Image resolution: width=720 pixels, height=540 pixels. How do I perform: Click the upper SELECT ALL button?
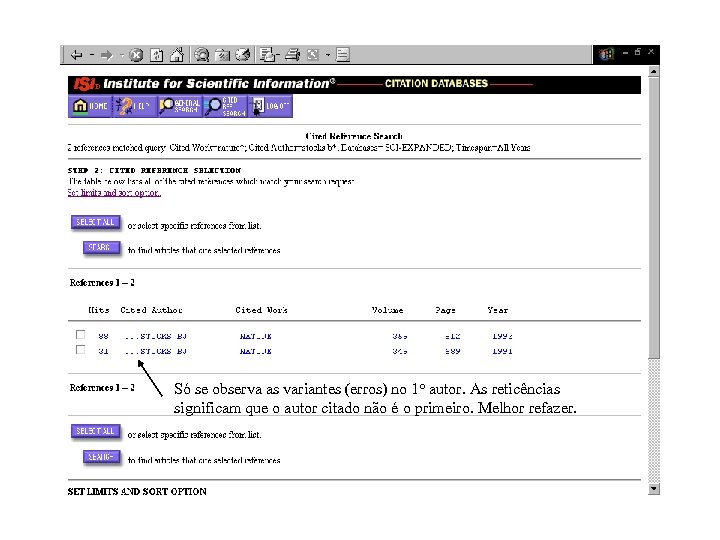tap(96, 222)
